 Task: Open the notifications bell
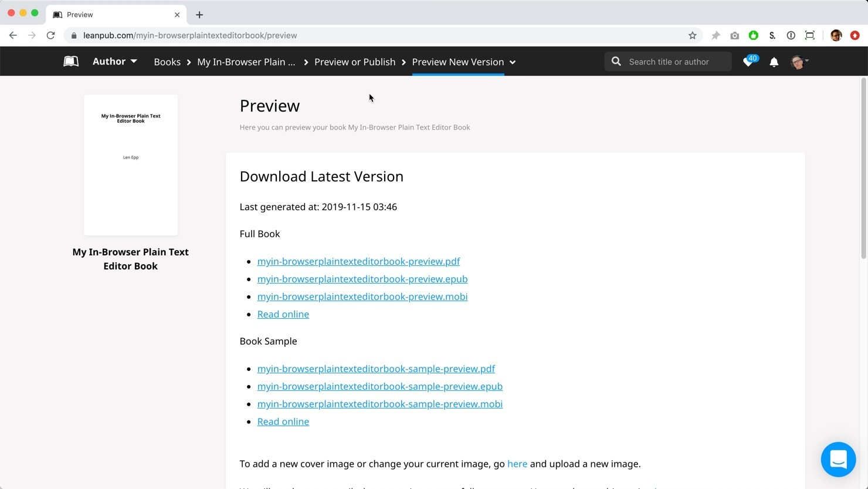pos(774,62)
